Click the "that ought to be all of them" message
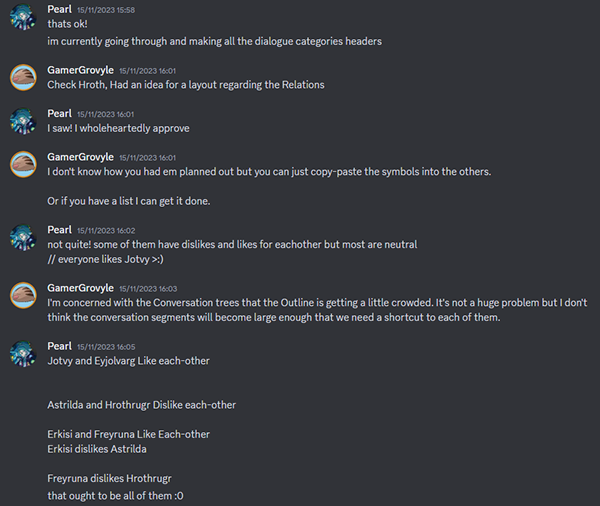 pyautogui.click(x=115, y=495)
